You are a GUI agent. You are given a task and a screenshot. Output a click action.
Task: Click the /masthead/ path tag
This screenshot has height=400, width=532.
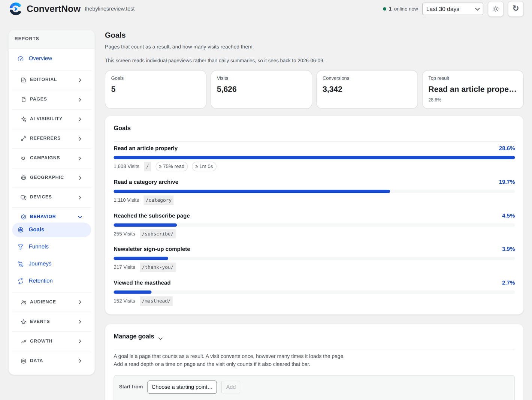click(156, 301)
